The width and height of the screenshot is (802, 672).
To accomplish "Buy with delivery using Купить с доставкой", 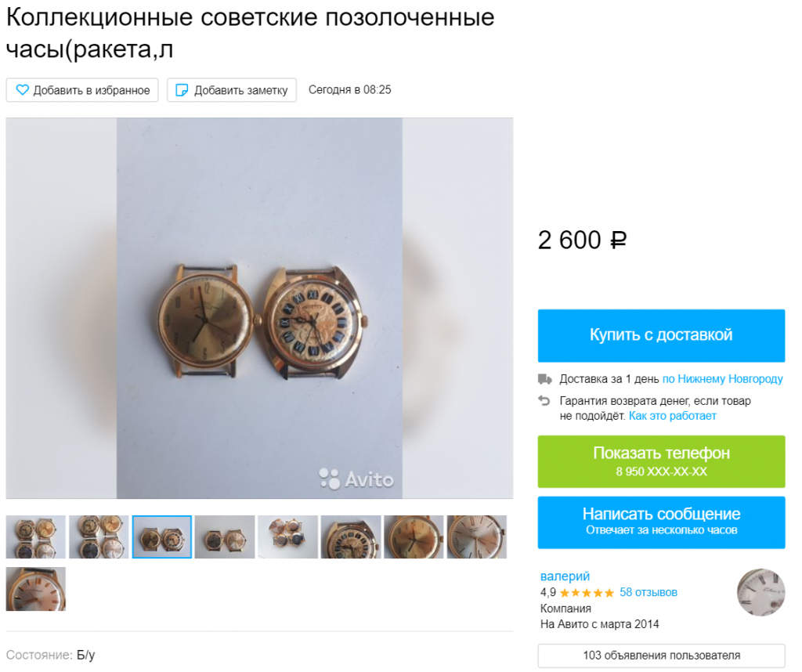I will click(661, 335).
